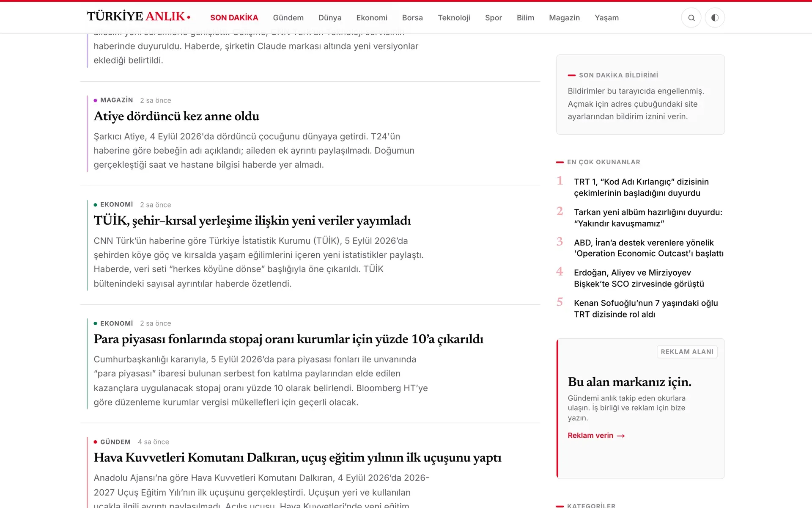Open Hava Kuvvetleri Komutanı Dalkıran headline

pyautogui.click(x=297, y=458)
